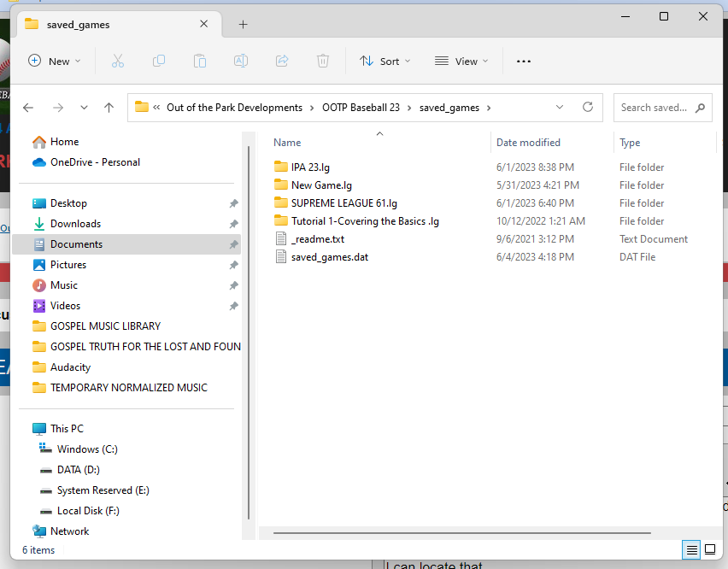Viewport: 728px width, 569px height.
Task: Open the Sort options dropdown
Action: (385, 61)
